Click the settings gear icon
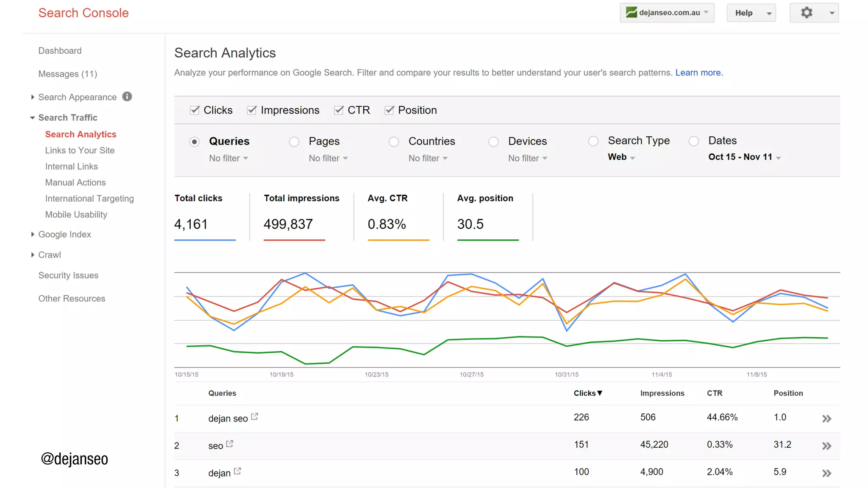The width and height of the screenshot is (868, 488). click(x=806, y=13)
